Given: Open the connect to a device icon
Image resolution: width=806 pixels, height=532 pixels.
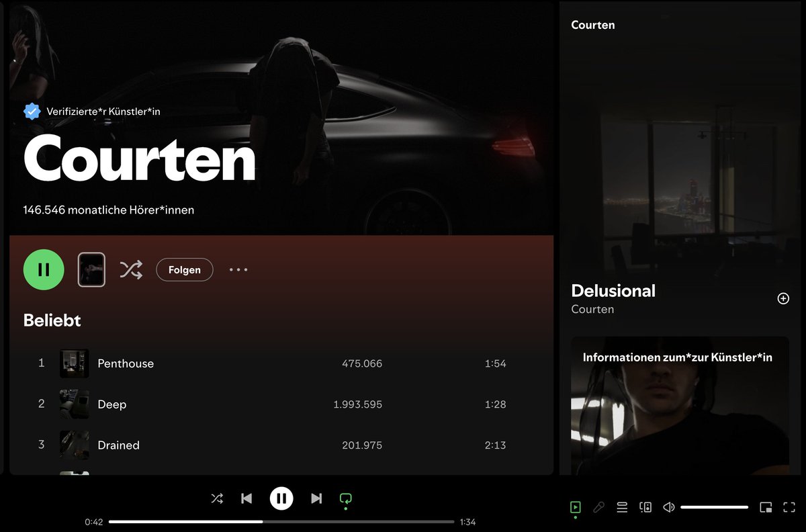Looking at the screenshot, I should 645,507.
